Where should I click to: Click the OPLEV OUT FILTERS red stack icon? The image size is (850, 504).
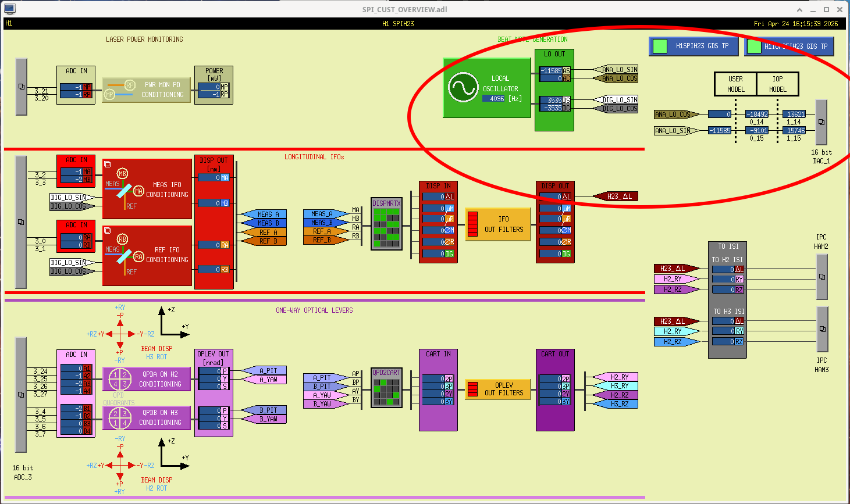472,388
